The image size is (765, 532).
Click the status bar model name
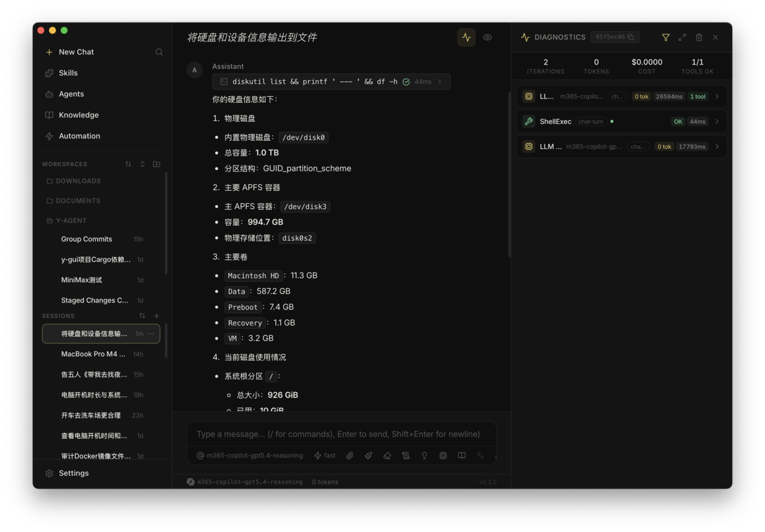(x=250, y=482)
